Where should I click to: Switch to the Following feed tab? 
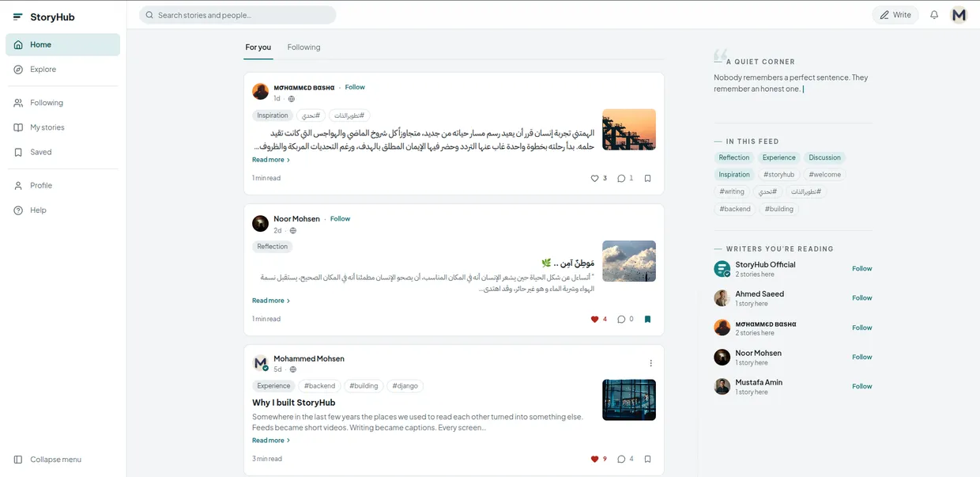tap(303, 47)
